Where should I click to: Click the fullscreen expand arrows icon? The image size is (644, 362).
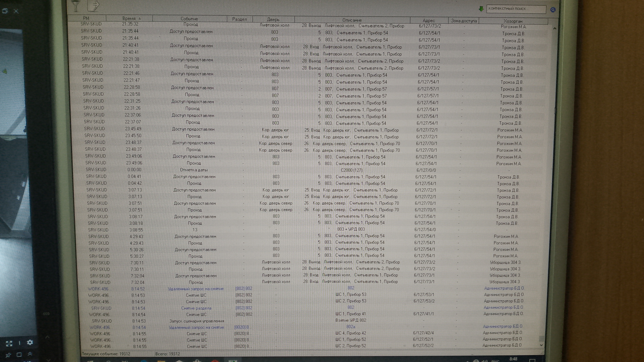9,344
